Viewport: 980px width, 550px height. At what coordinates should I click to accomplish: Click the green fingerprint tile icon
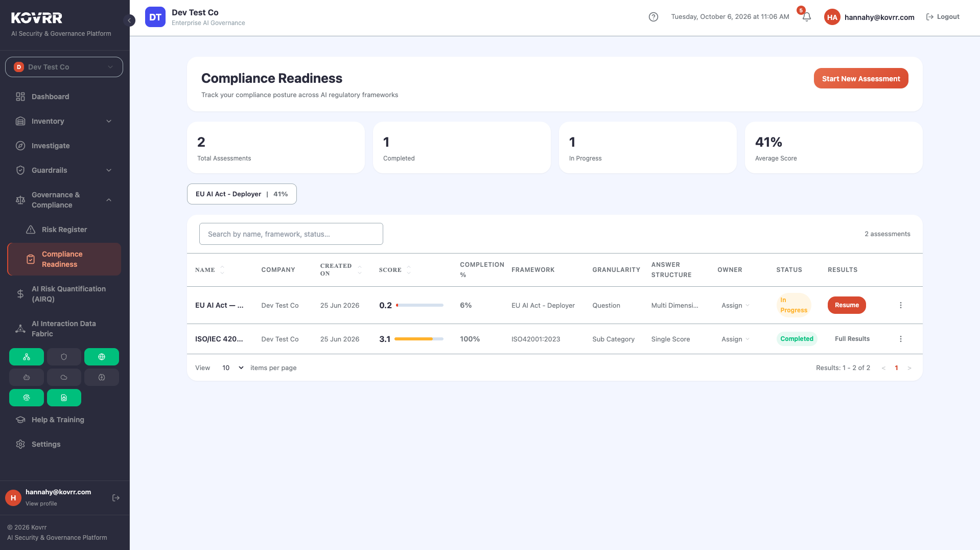(27, 398)
